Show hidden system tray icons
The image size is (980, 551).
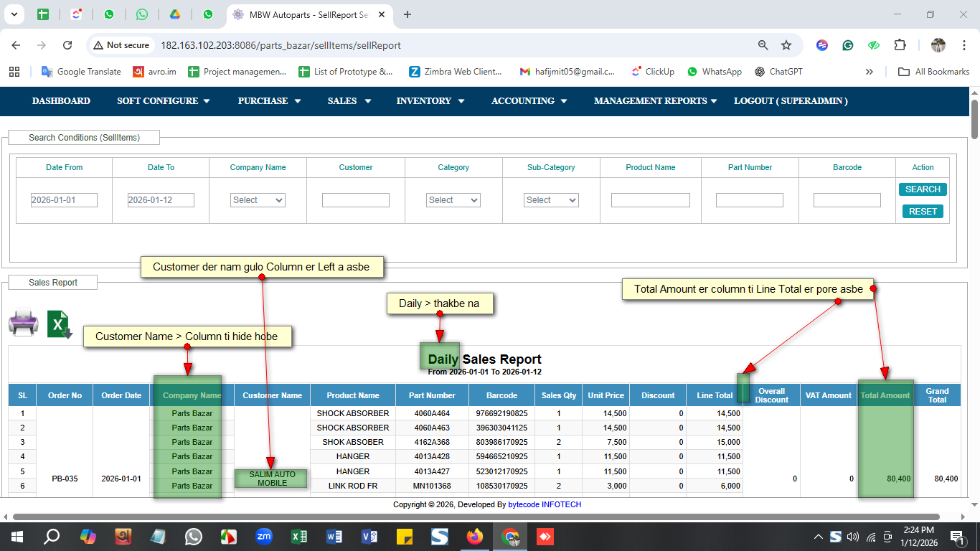point(818,537)
